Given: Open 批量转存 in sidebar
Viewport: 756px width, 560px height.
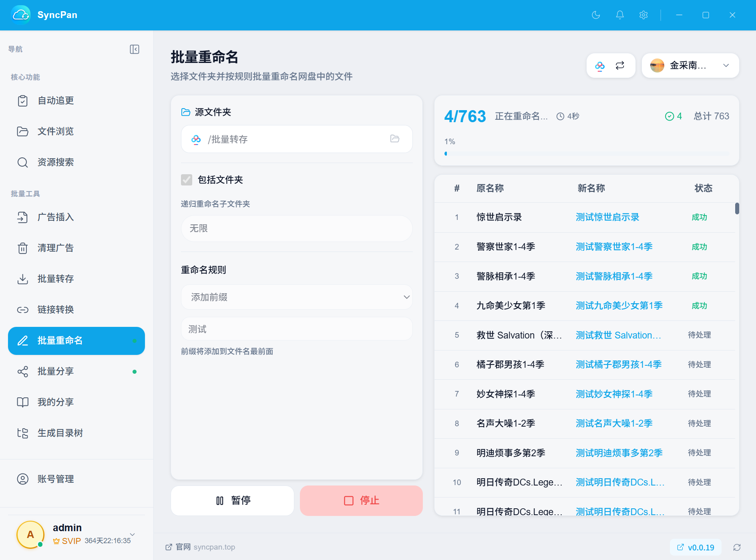Looking at the screenshot, I should [x=76, y=279].
